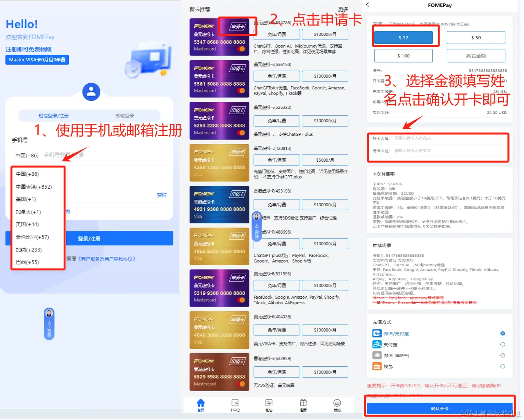
Task: Click $100000/月 for card 531993
Action: coord(325,285)
